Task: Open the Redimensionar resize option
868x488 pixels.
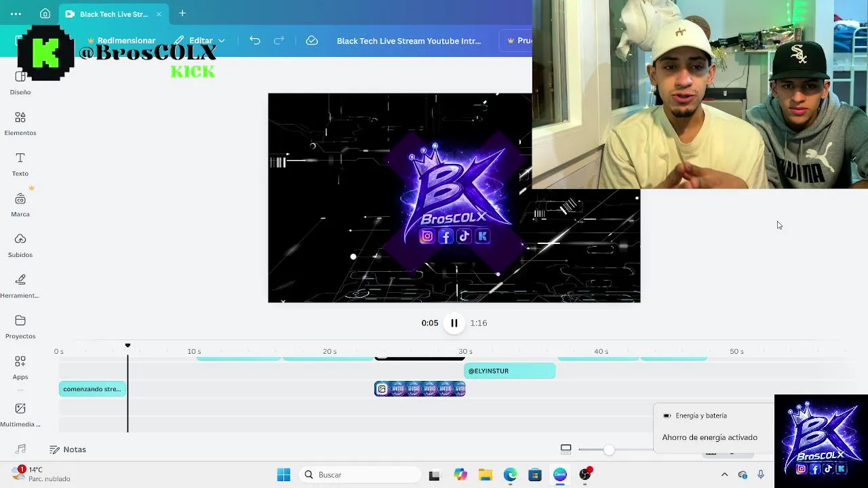Action: (x=121, y=41)
